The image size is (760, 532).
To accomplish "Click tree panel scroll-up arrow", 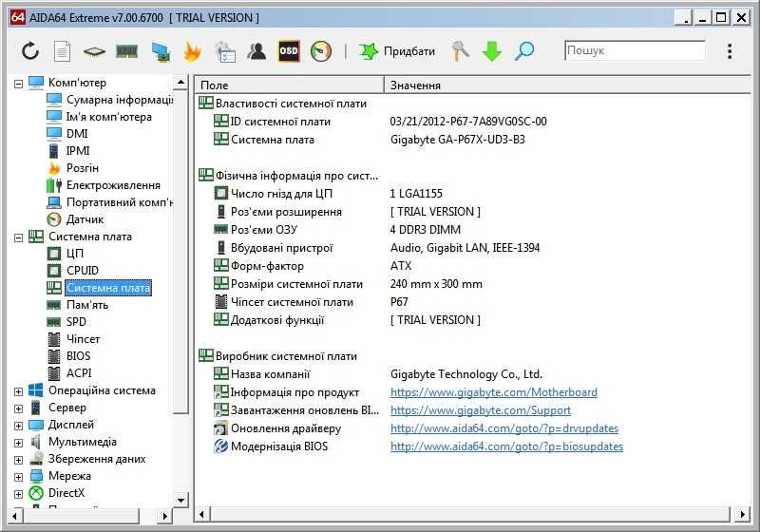I will [x=180, y=82].
